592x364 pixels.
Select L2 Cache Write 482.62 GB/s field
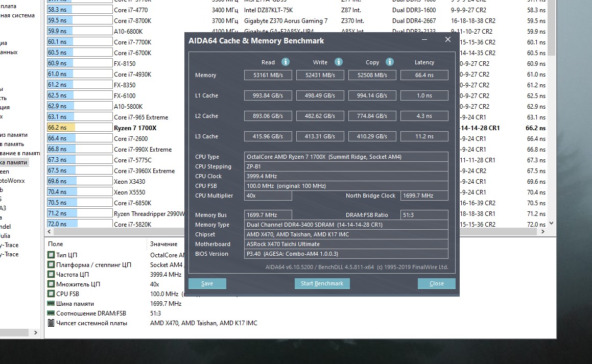pyautogui.click(x=320, y=116)
